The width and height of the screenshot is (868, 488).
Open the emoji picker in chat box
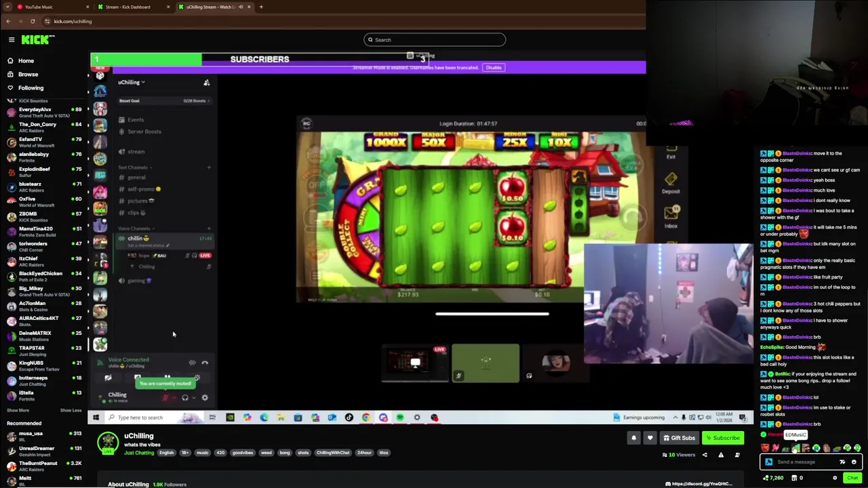(854, 462)
